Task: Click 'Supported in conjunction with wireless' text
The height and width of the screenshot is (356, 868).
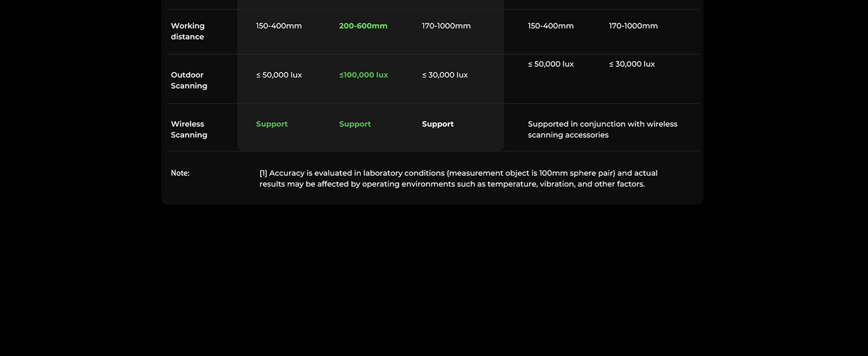Action: [x=602, y=124]
